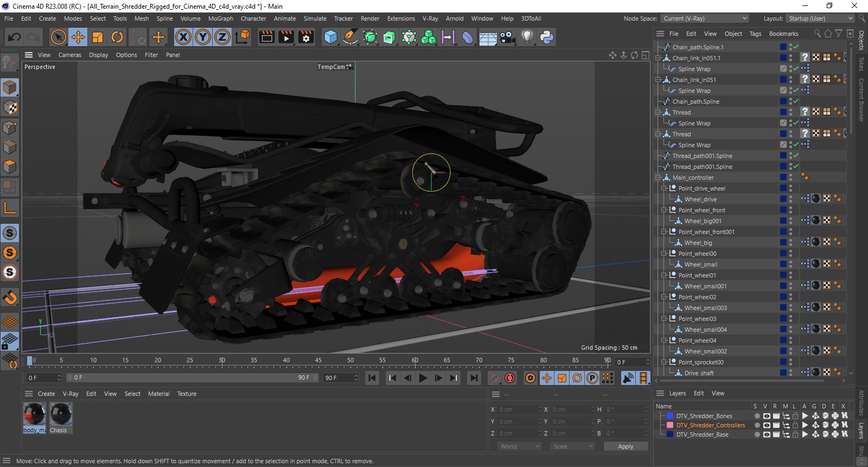Open the Character menu
Screen dimensions: 868x467
pyautogui.click(x=253, y=18)
